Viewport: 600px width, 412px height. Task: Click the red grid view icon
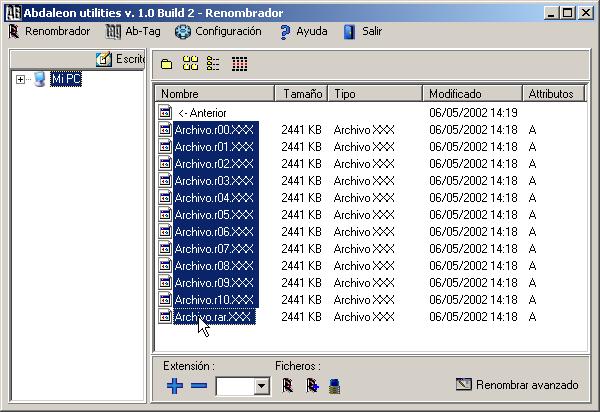coord(239,64)
